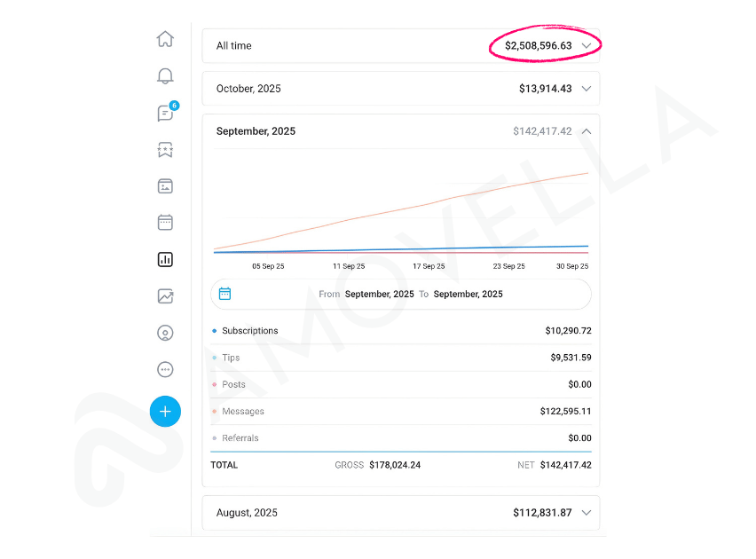Open the Home icon in the sidebar

point(165,39)
